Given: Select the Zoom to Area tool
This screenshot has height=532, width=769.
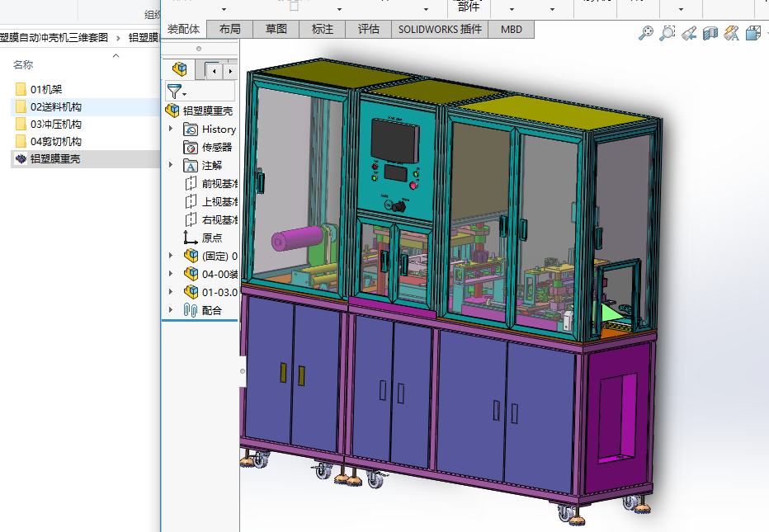Looking at the screenshot, I should 668,33.
